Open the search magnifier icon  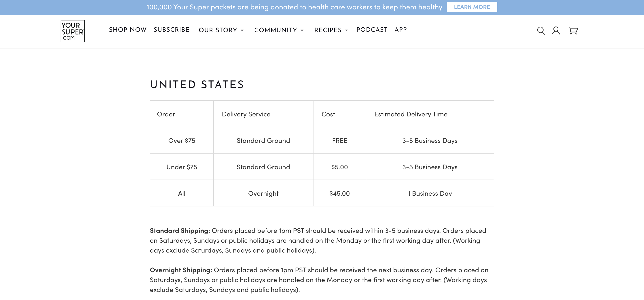(x=541, y=30)
